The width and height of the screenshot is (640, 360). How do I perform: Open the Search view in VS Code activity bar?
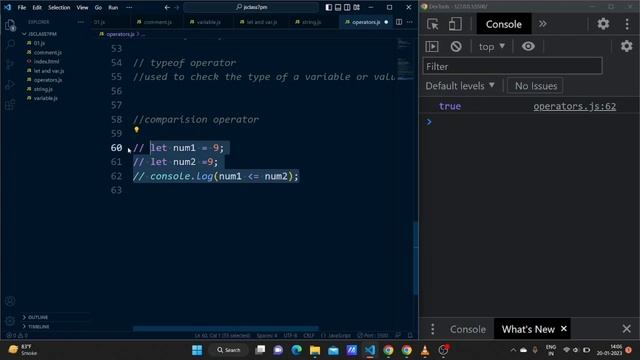[x=10, y=44]
